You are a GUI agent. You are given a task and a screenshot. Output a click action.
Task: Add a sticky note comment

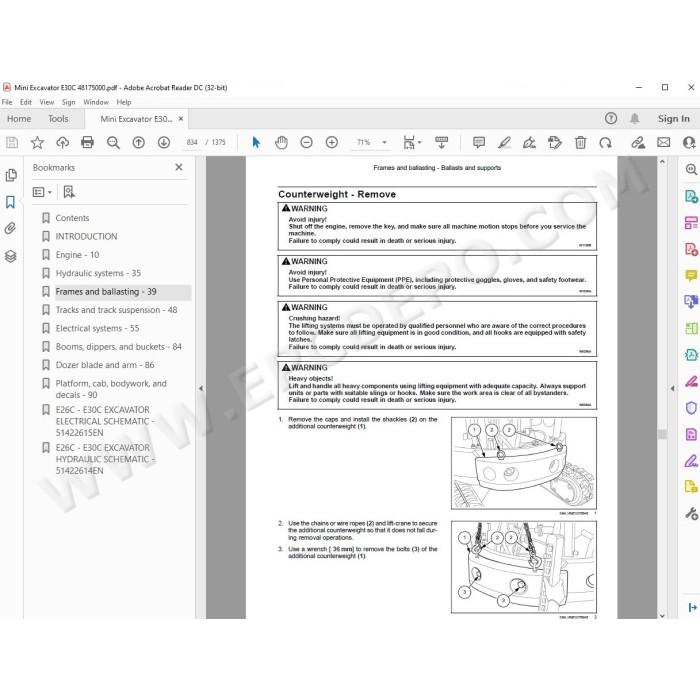[479, 142]
